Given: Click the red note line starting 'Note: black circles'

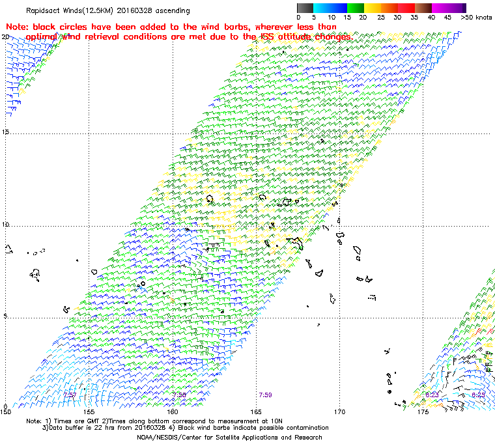Looking at the screenshot, I should (x=171, y=27).
